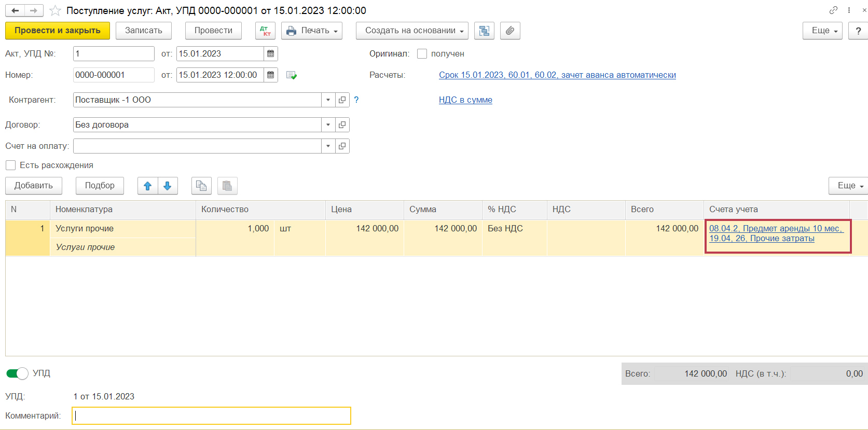Show Dt/Kt accounting entries icon

(265, 31)
